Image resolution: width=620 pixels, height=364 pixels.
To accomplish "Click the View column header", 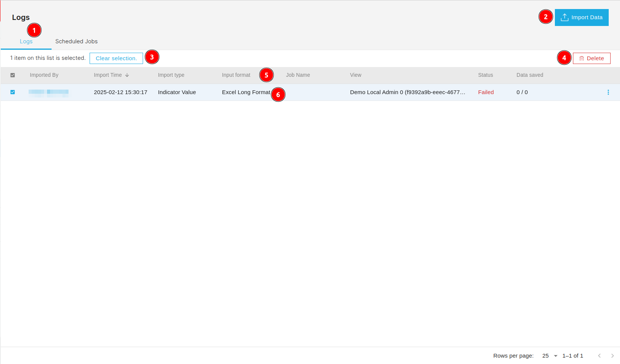I will coord(355,75).
